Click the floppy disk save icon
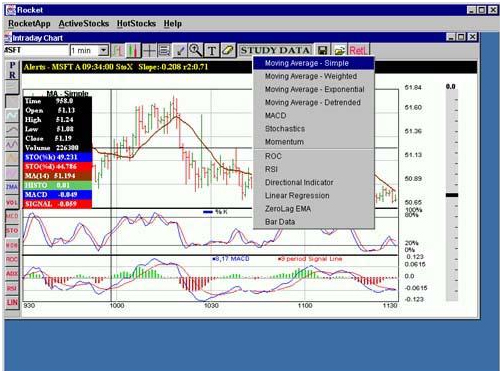The height and width of the screenshot is (371, 500). (322, 51)
